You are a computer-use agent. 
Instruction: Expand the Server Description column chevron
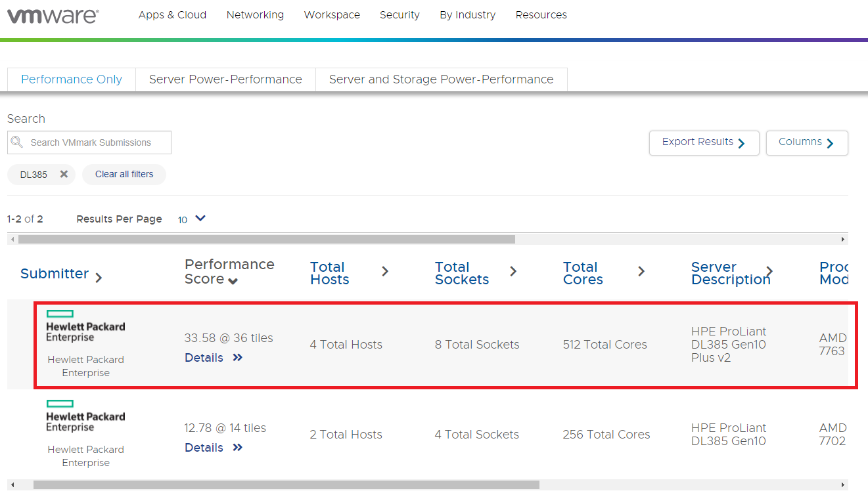click(x=769, y=271)
